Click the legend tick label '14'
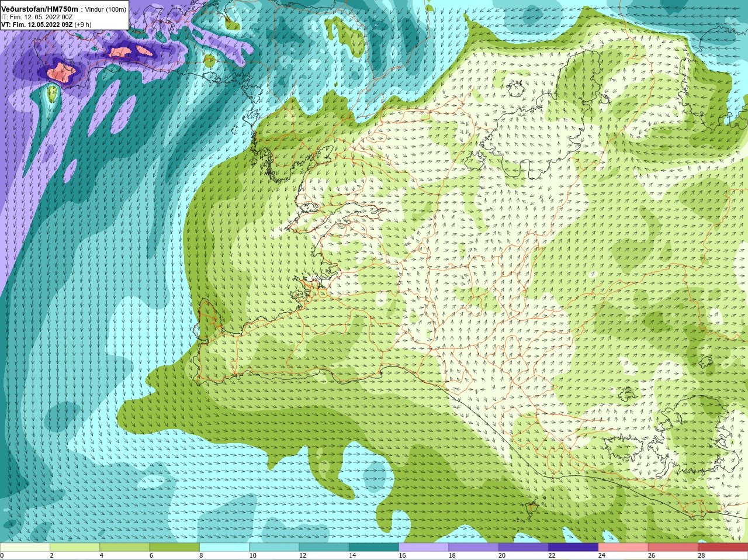The image size is (748, 560). pyautogui.click(x=353, y=555)
